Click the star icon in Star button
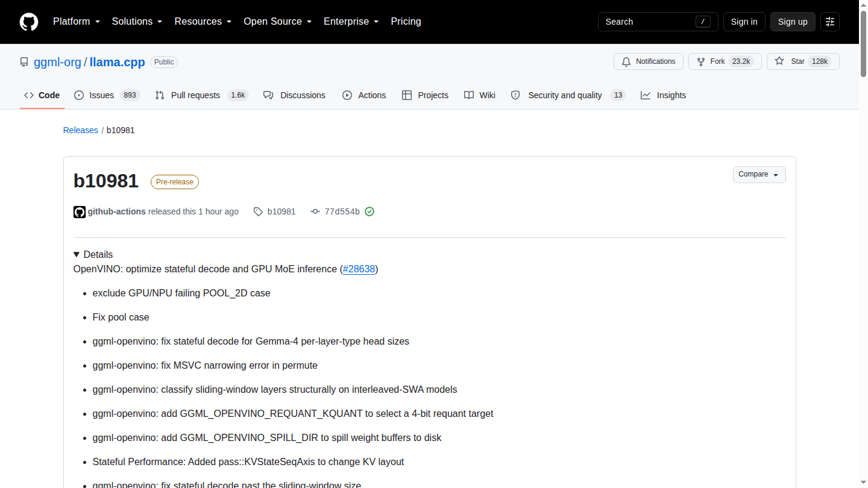Image resolution: width=868 pixels, height=488 pixels. 779,61
